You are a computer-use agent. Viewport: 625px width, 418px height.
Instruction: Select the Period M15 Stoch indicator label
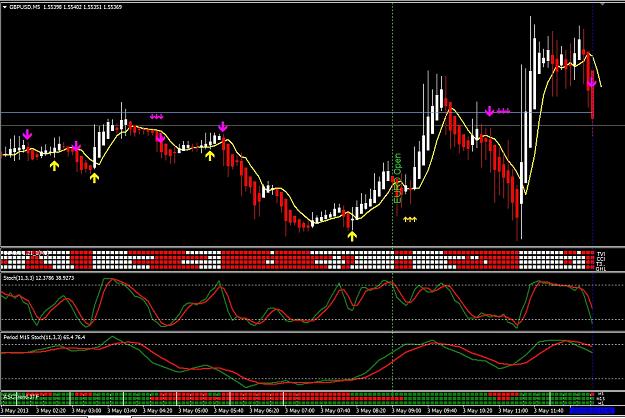click(x=44, y=337)
